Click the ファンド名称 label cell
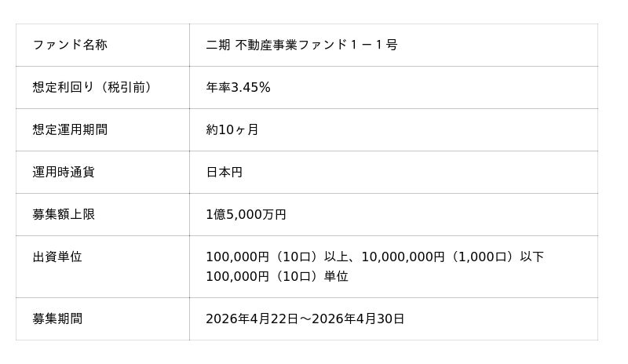 (x=70, y=45)
